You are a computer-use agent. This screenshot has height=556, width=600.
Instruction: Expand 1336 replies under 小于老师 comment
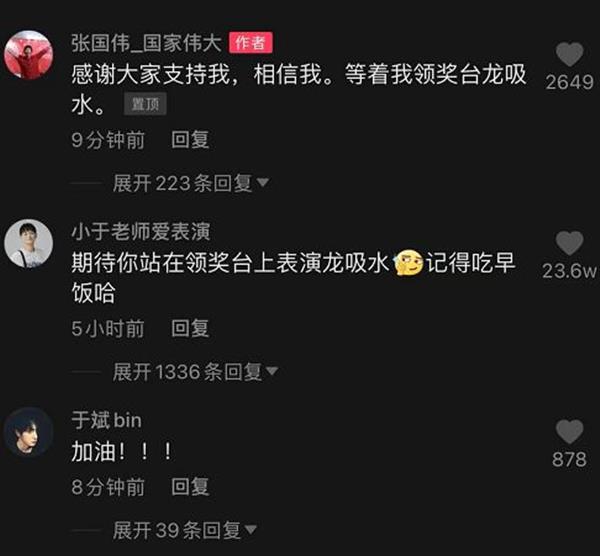tap(195, 372)
